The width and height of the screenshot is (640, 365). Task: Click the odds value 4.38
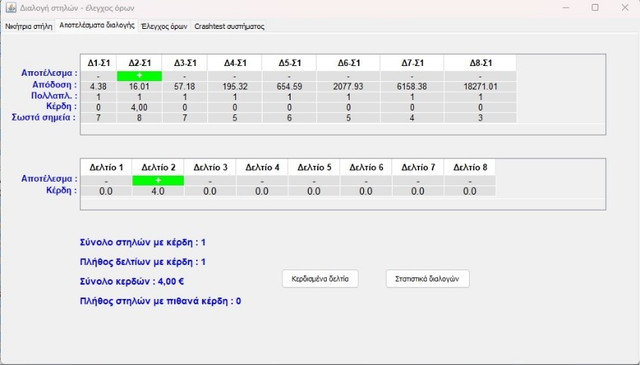(x=98, y=87)
